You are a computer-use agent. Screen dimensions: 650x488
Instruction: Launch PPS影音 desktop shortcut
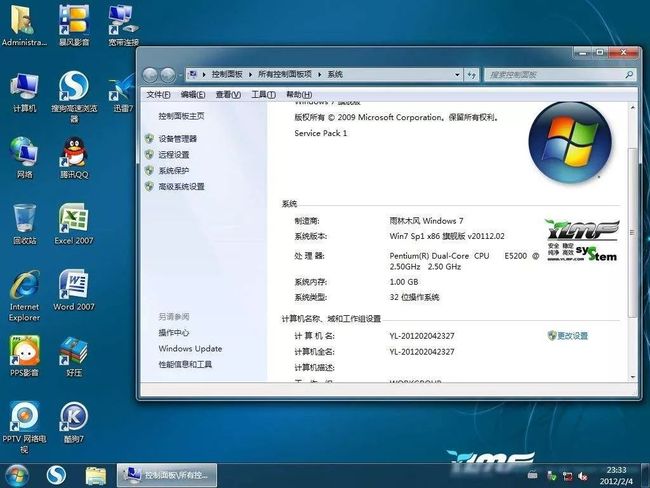(24, 356)
